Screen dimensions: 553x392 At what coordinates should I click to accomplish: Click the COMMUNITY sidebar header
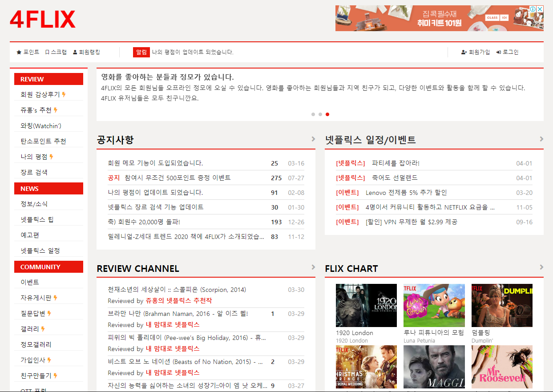tap(48, 267)
